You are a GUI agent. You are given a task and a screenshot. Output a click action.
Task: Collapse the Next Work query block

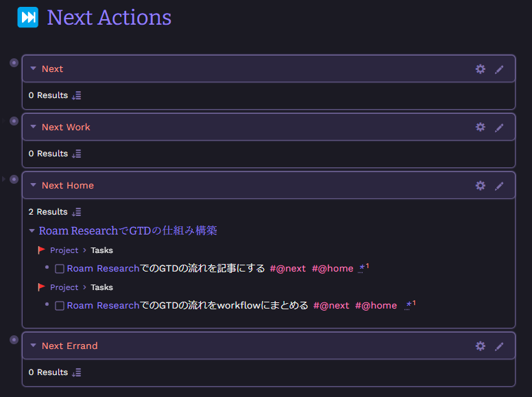(x=33, y=127)
